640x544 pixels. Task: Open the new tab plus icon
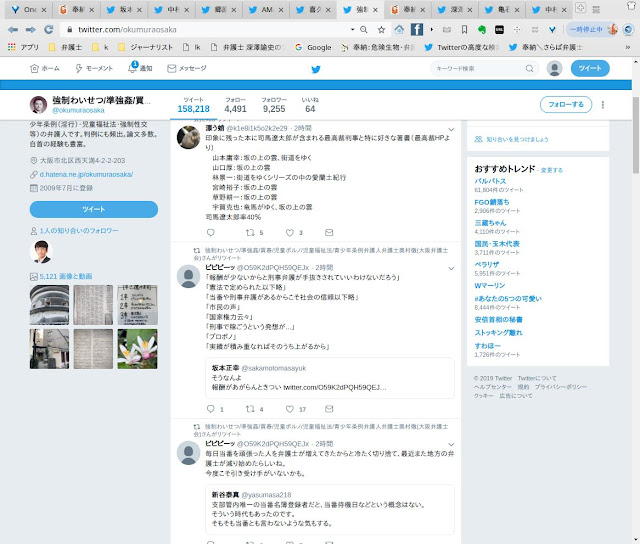[580, 7]
